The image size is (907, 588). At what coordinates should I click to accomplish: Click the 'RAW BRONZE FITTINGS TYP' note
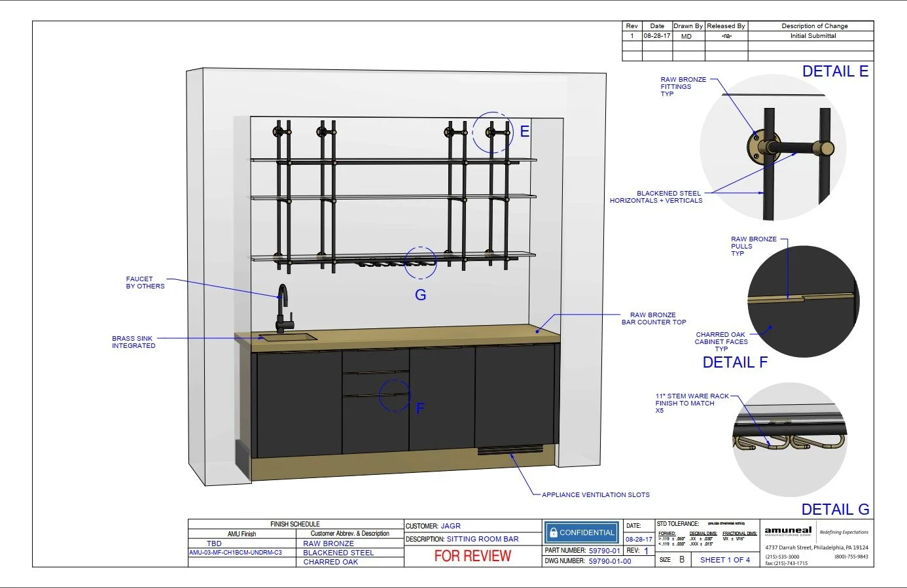pyautogui.click(x=683, y=86)
